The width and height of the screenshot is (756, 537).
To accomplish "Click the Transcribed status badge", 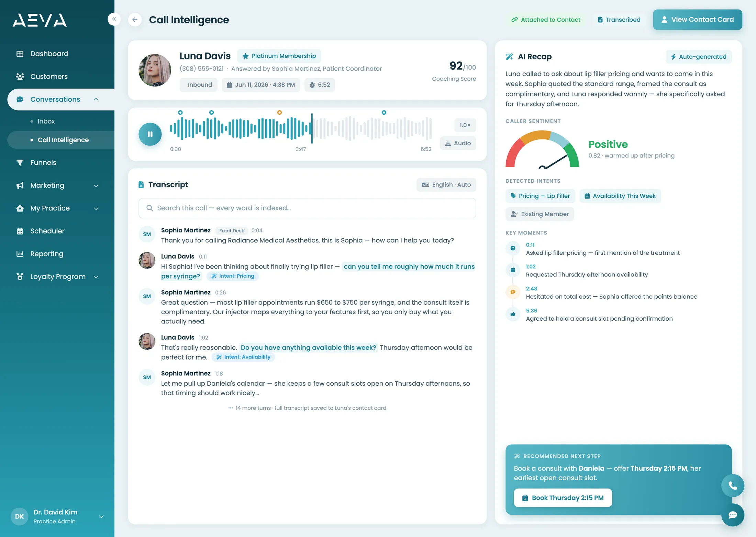I will click(619, 20).
